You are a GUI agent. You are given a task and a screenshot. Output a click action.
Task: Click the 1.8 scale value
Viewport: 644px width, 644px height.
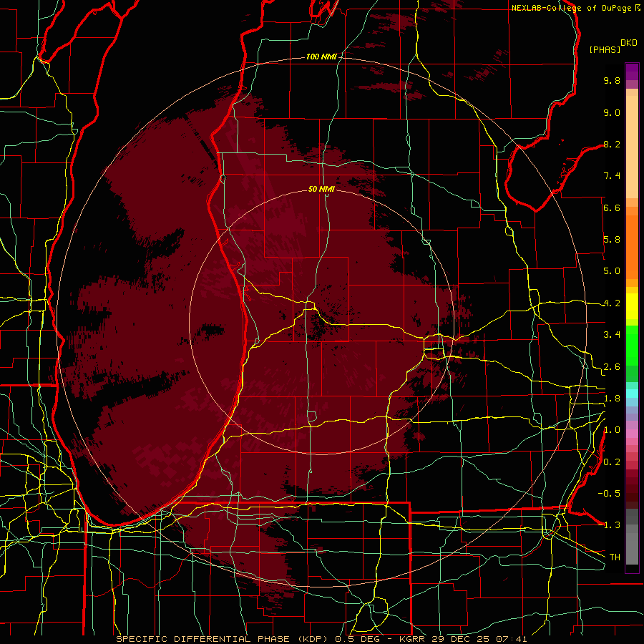(612, 399)
